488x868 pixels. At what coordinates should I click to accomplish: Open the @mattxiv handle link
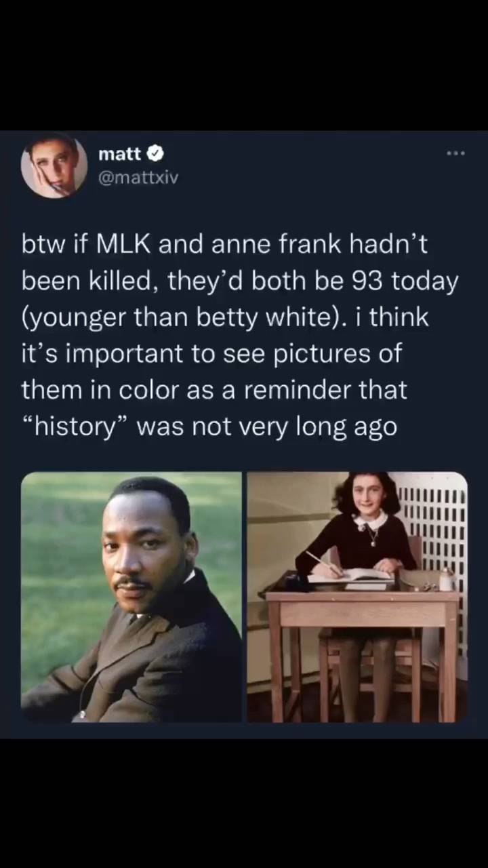(138, 178)
